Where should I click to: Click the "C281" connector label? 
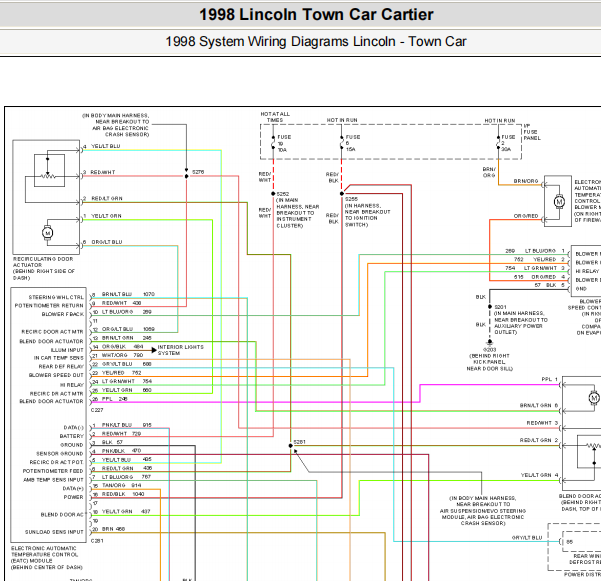pyautogui.click(x=97, y=541)
